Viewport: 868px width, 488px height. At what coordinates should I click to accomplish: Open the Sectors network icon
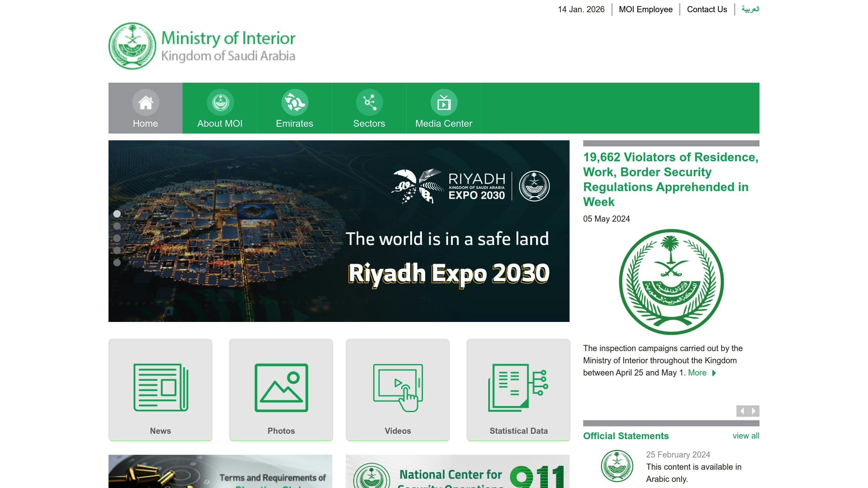(369, 102)
